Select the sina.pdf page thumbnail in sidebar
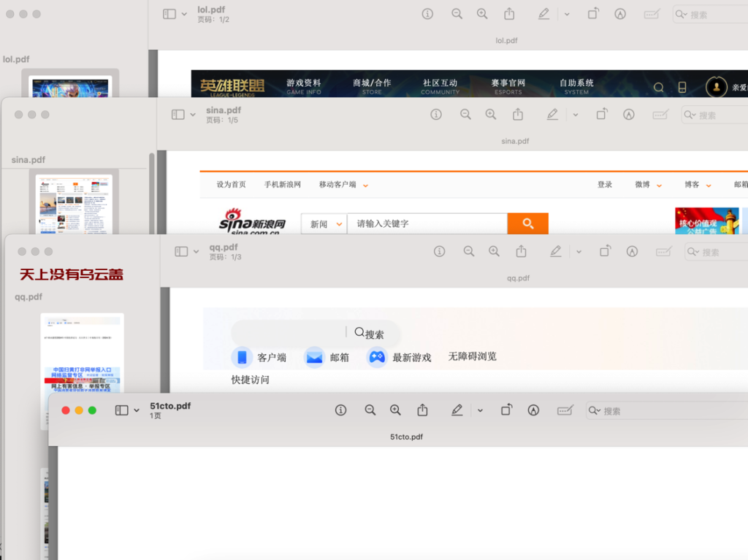The height and width of the screenshot is (560, 748). pyautogui.click(x=74, y=204)
